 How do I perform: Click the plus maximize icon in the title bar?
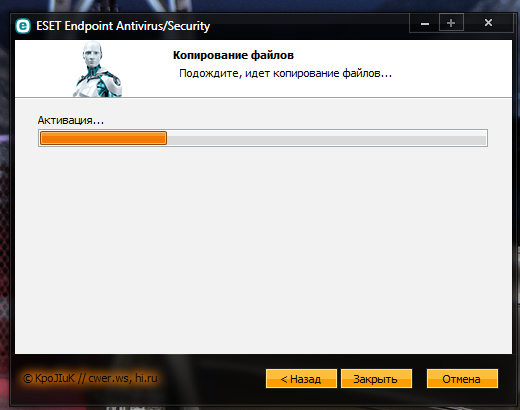[451, 23]
